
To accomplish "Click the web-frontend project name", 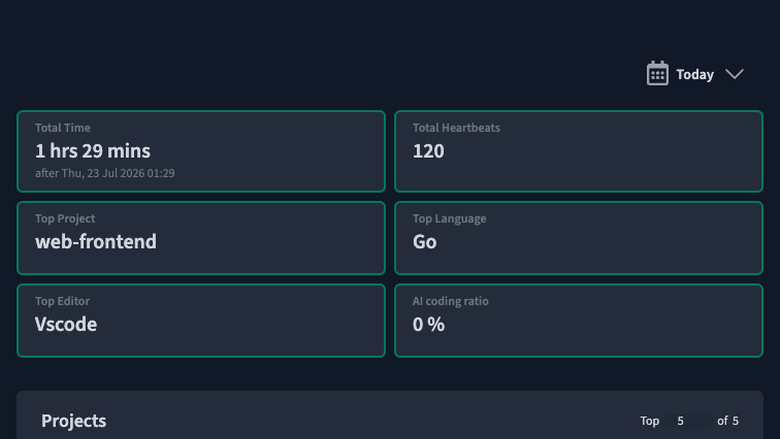I will [x=96, y=242].
